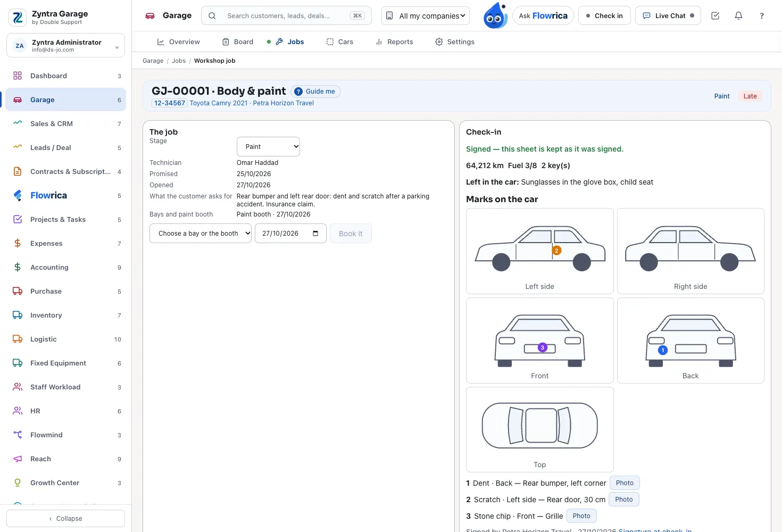The image size is (782, 532).
Task: Open the Choose a bay or booth dropdown
Action: (201, 234)
